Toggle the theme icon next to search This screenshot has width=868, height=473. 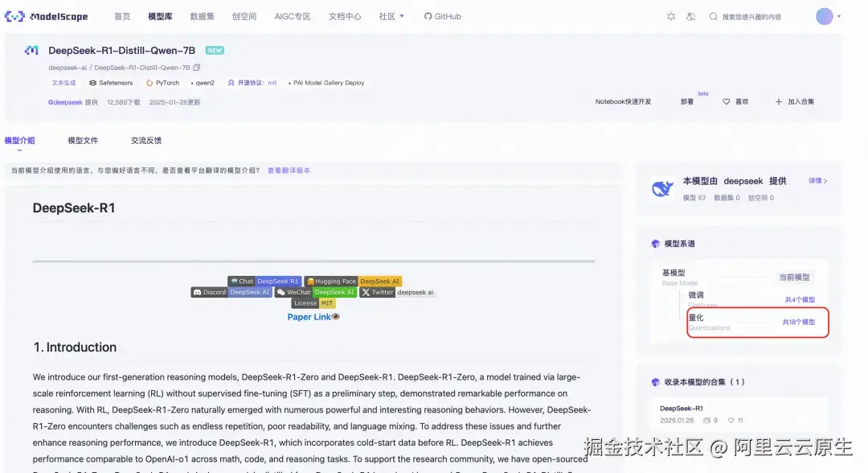pyautogui.click(x=672, y=16)
